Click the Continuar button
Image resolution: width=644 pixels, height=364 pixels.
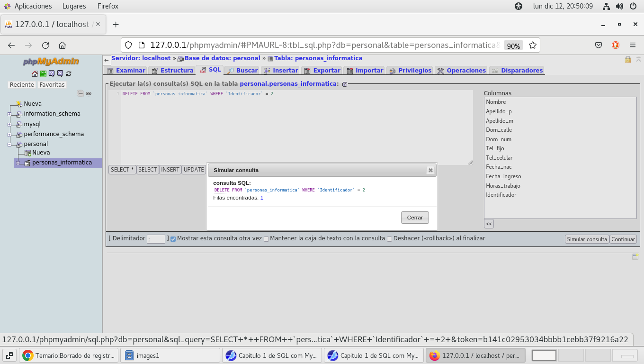[623, 239]
